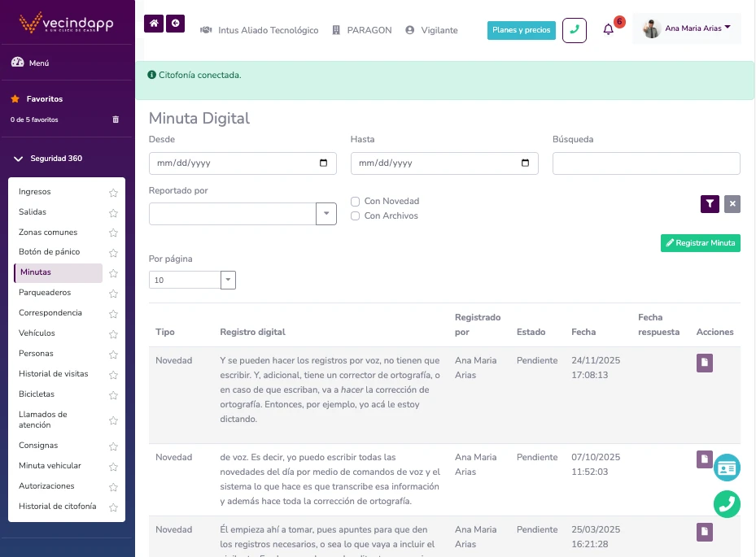Click the green phone floating action icon
The image size is (756, 557).
(x=727, y=504)
